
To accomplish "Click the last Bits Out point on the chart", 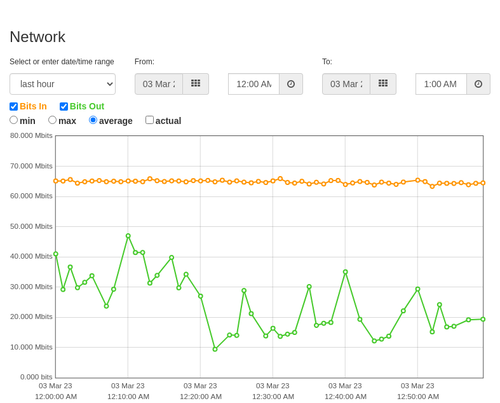I will [x=483, y=319].
